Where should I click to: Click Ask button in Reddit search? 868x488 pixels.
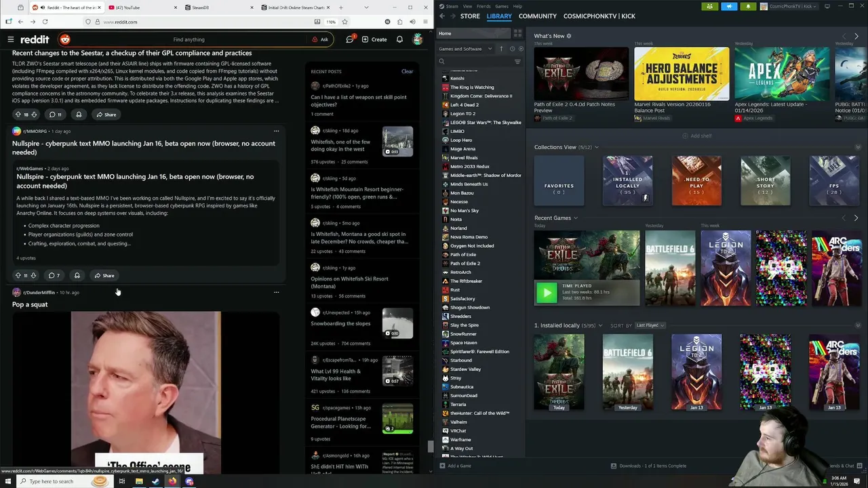(x=320, y=39)
